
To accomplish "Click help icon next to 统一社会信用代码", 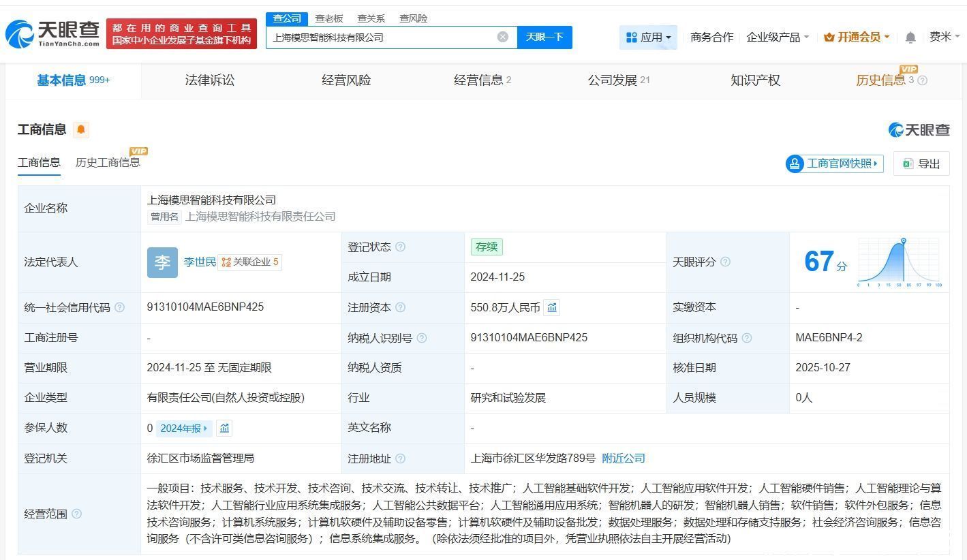I will pos(120,308).
